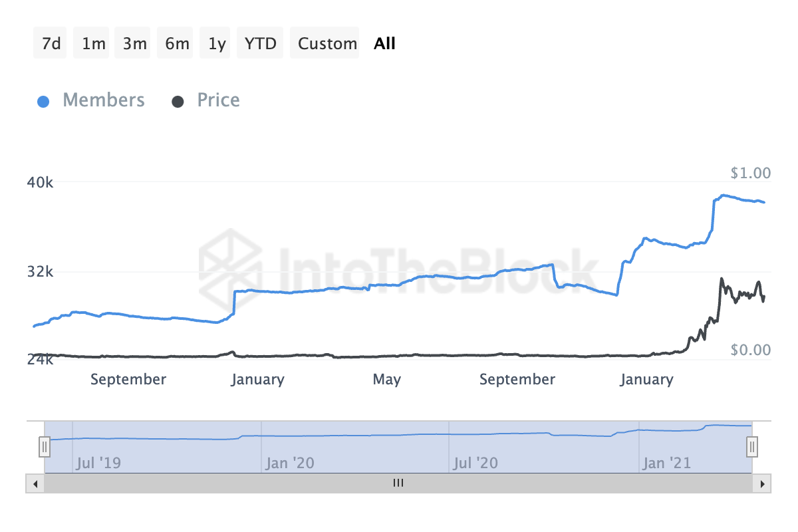Toggle the Price series dark dot
This screenshot has height=532, width=798.
[x=178, y=101]
